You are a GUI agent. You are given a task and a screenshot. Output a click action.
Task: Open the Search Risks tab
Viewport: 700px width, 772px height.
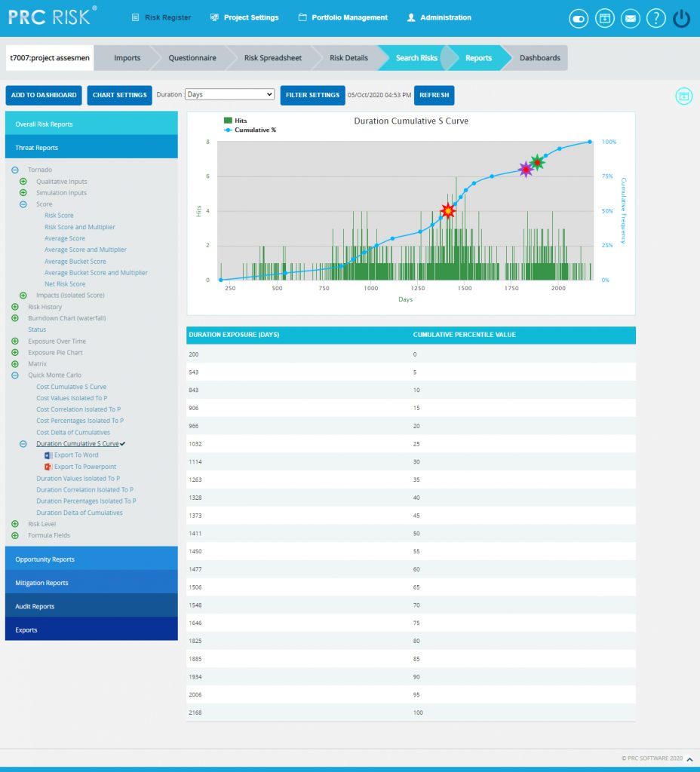coord(416,58)
